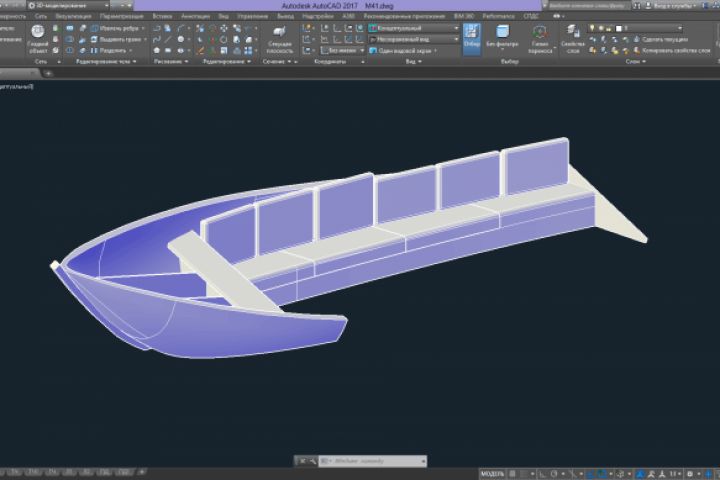Image resolution: width=720 pixels, height=480 pixels.
Task: Click Extrude Face (Выдавить грань) tool
Action: (x=116, y=40)
